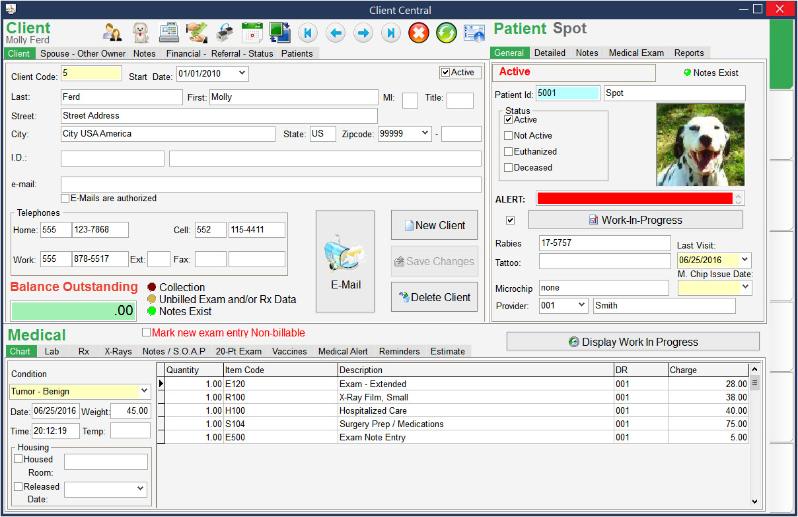Image resolution: width=798 pixels, height=517 pixels.
Task: Click the Display Work In Progress button
Action: [x=632, y=342]
